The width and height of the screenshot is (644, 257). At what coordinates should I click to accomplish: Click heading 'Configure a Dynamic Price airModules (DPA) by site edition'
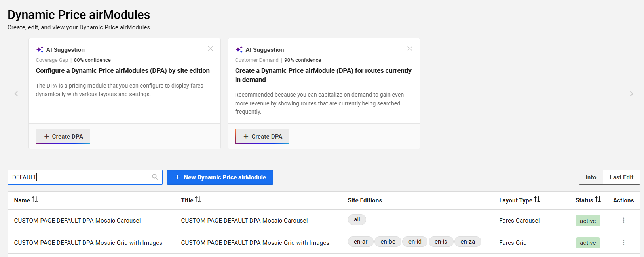123,70
